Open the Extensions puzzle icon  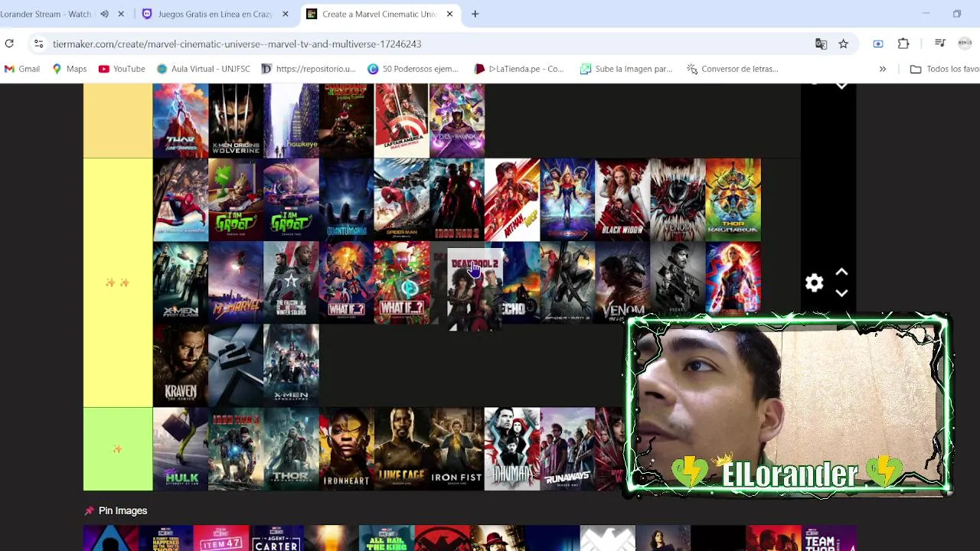[903, 44]
